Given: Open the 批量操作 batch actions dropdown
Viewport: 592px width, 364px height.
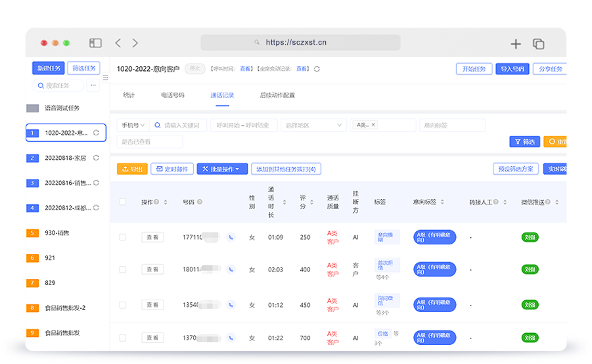Looking at the screenshot, I should (222, 169).
